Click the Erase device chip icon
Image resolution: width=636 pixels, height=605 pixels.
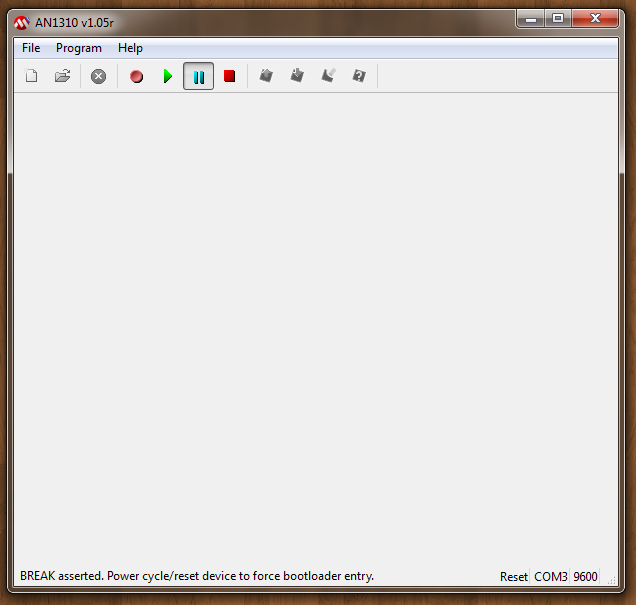click(266, 75)
